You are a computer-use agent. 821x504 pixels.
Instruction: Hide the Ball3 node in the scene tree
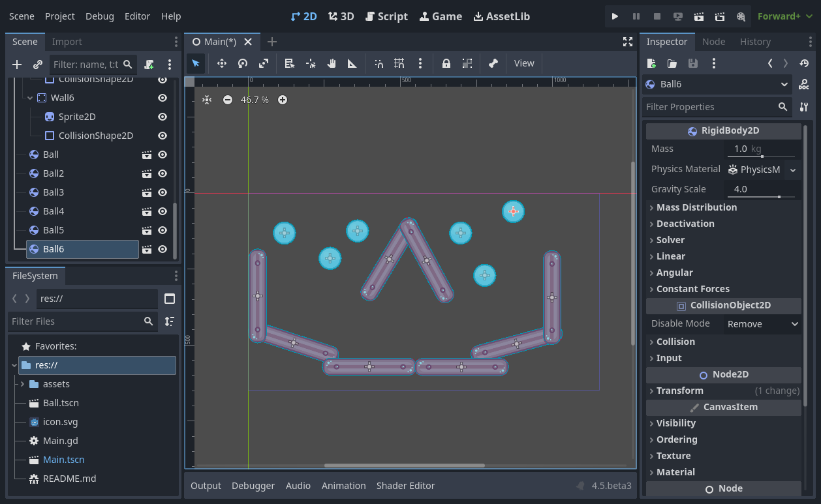(x=162, y=192)
